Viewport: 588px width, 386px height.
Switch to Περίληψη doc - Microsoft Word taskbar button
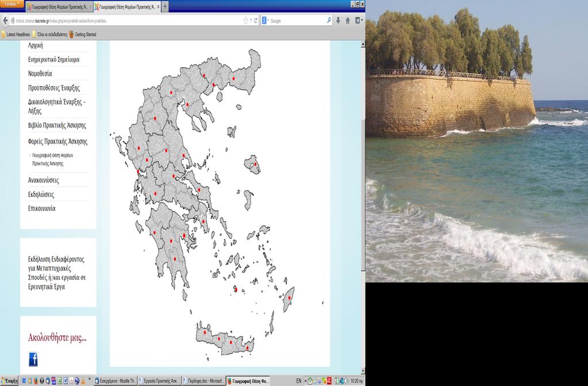203,381
